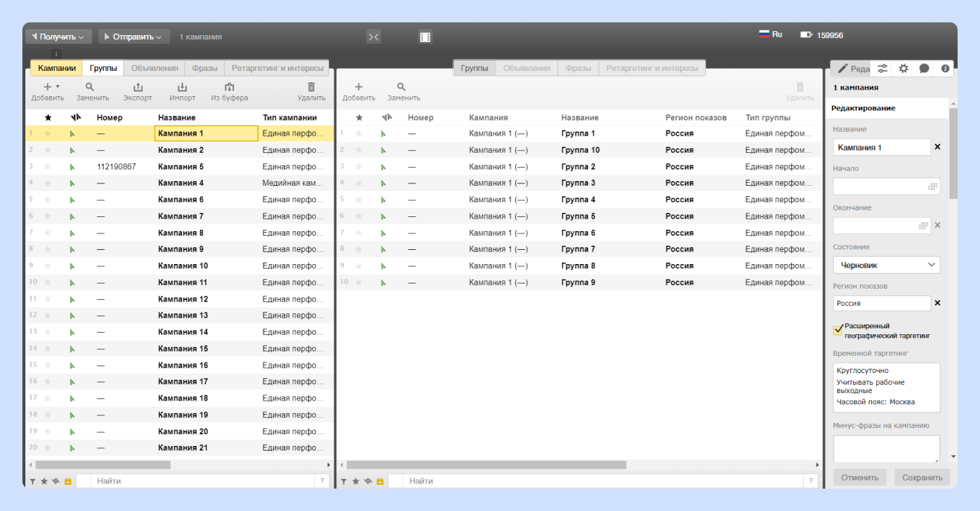Click the column layout icon in top bar
This screenshot has width=980, height=511.
tap(425, 37)
